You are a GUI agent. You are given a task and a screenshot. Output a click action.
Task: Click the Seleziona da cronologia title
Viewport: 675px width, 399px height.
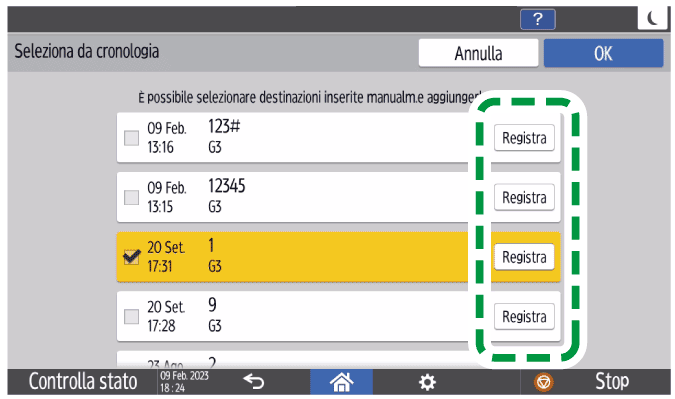pos(87,51)
